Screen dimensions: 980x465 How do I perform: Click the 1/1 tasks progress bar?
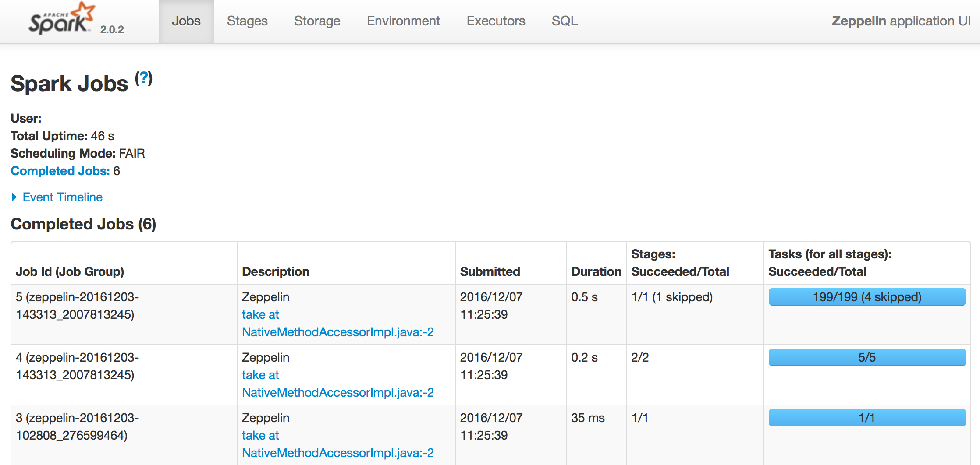[867, 418]
